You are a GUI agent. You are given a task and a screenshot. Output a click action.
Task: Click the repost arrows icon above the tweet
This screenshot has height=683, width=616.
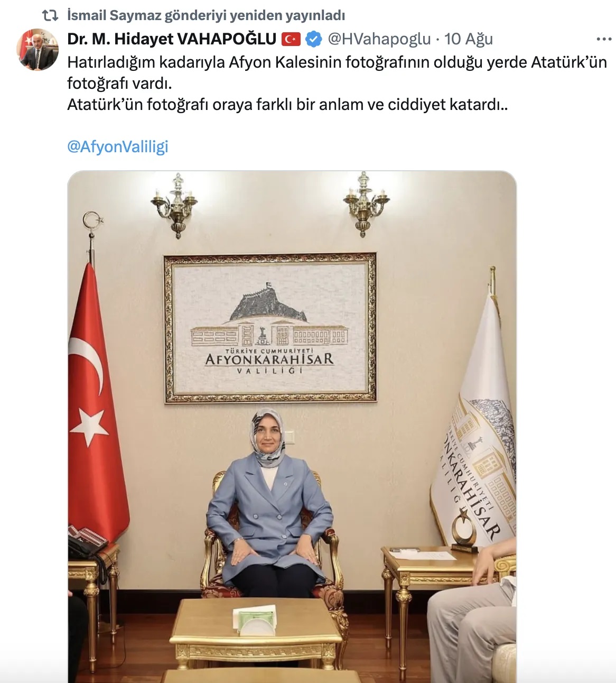pos(50,16)
